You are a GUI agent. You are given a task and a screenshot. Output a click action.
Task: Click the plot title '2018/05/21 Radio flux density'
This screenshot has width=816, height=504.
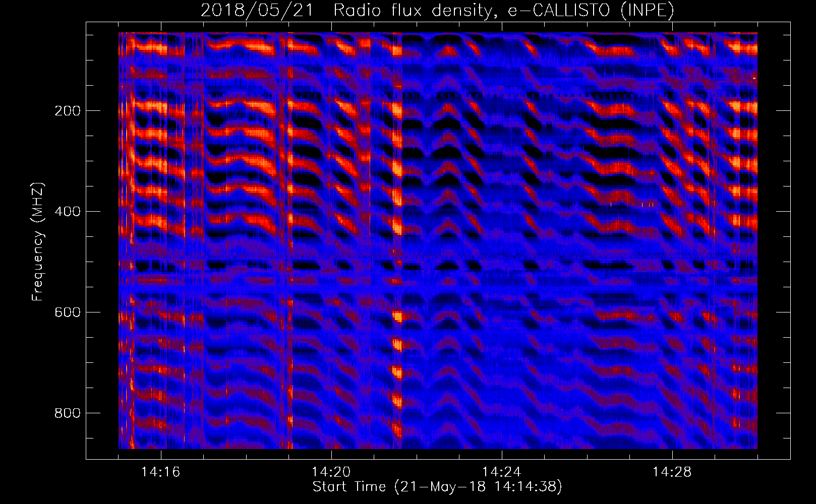437,11
